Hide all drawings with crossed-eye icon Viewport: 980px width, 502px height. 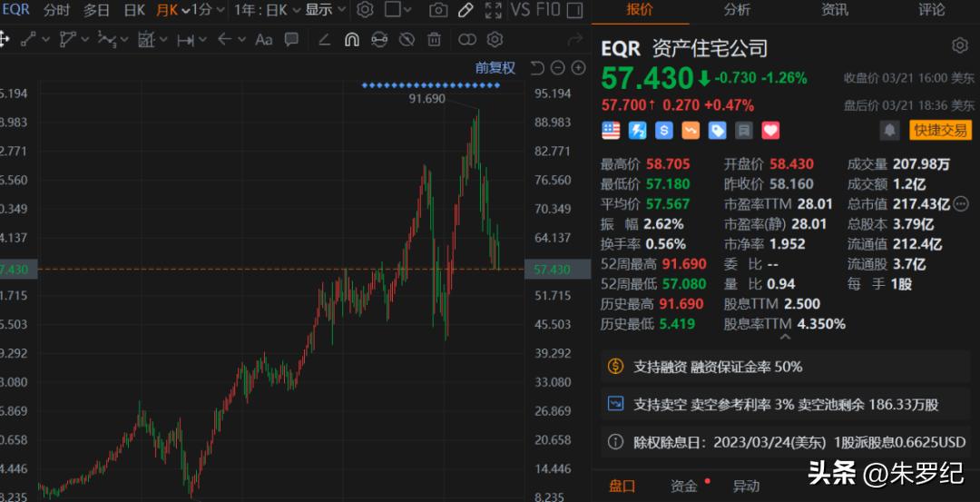[x=407, y=40]
